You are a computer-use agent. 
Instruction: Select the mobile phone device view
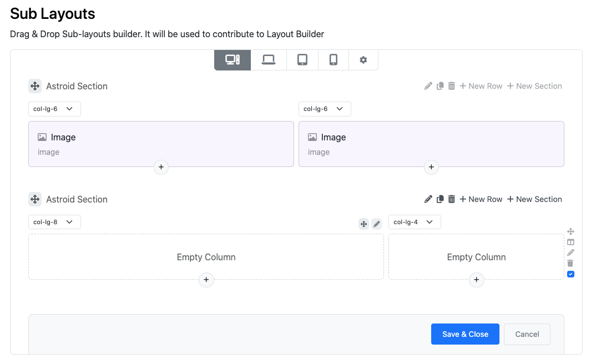point(333,60)
